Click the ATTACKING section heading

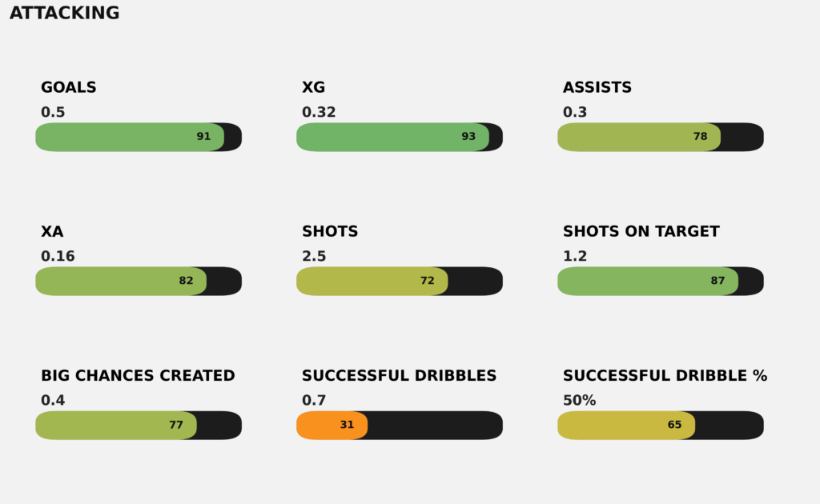(x=64, y=14)
